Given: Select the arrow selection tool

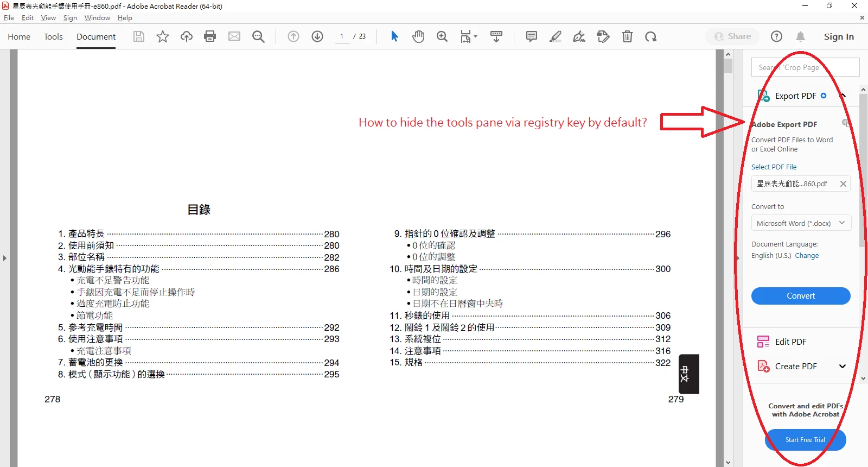Looking at the screenshot, I should point(394,36).
